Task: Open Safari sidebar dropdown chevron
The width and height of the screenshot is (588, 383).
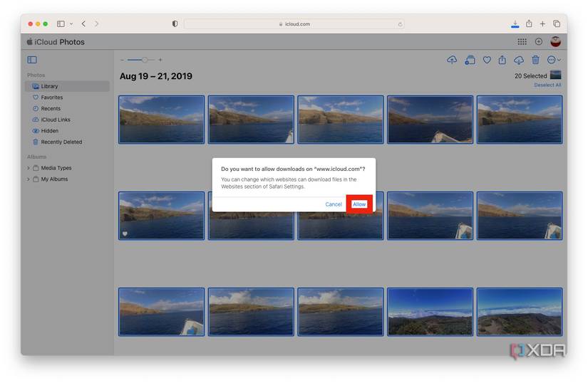Action: pyautogui.click(x=71, y=23)
